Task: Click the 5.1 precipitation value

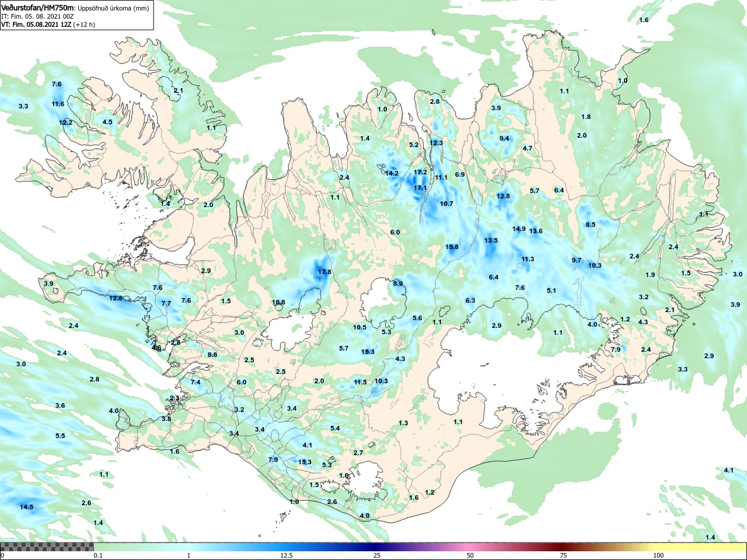Action: (551, 290)
